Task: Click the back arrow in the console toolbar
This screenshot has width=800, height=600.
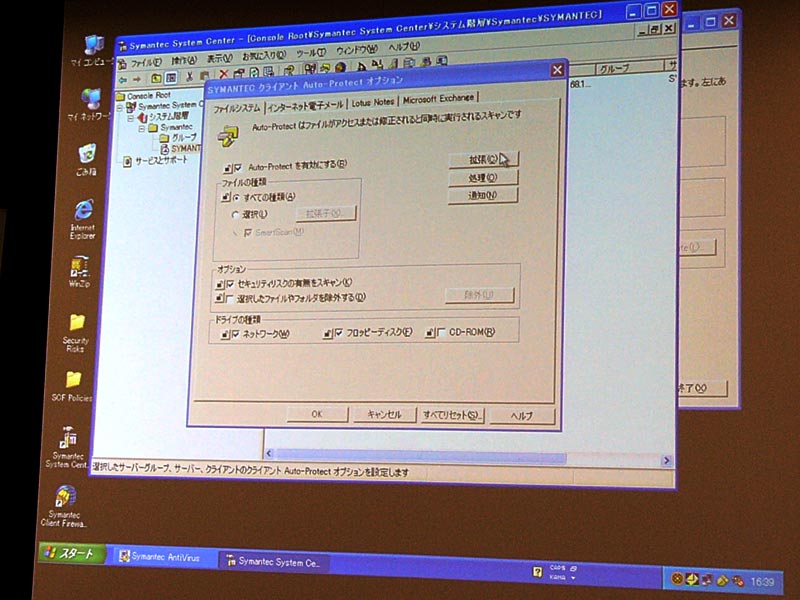Action: [x=123, y=80]
